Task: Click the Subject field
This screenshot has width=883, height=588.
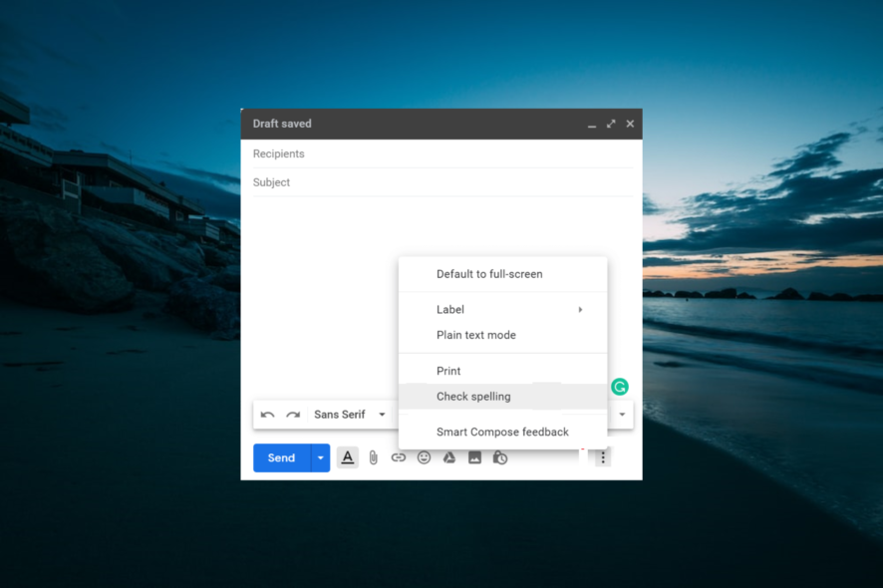Action: point(442,182)
